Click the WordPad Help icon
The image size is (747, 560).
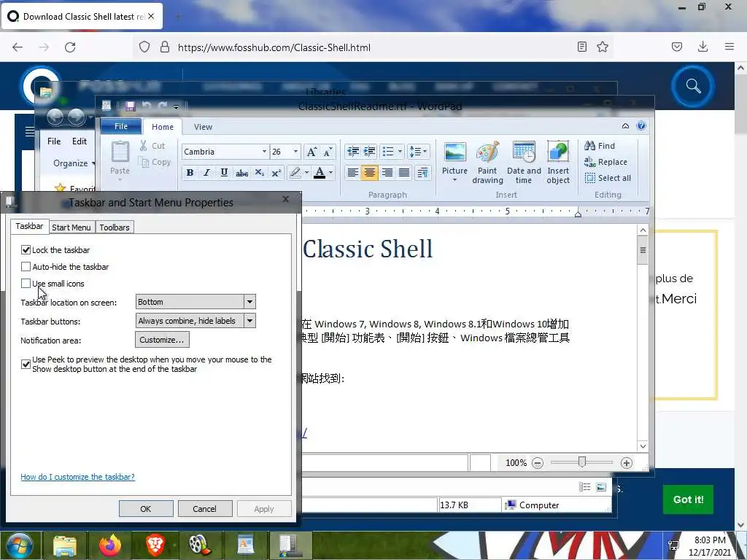tap(641, 125)
